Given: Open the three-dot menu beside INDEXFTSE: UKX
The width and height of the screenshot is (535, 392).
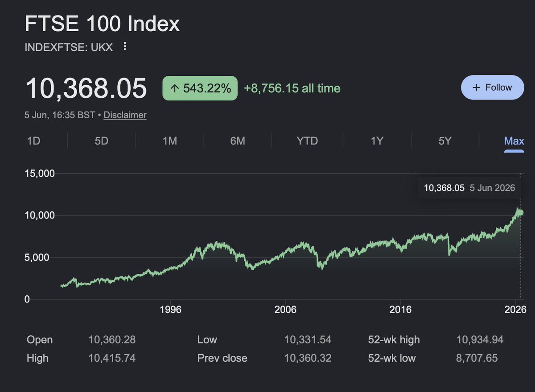Looking at the screenshot, I should point(125,46).
